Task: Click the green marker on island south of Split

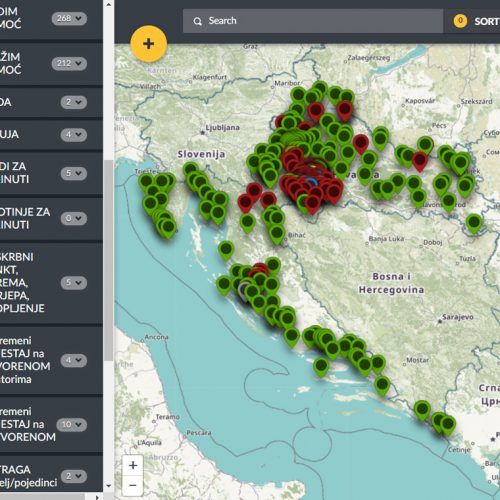Action: click(321, 367)
